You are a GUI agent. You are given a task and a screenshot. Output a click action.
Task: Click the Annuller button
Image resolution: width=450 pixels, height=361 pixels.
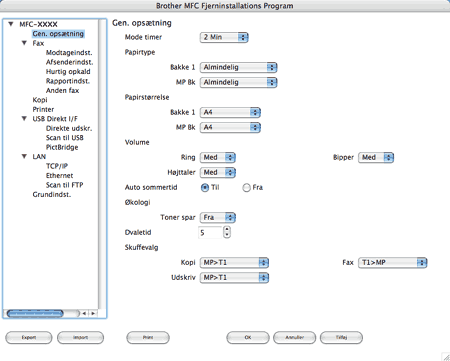pos(294,338)
